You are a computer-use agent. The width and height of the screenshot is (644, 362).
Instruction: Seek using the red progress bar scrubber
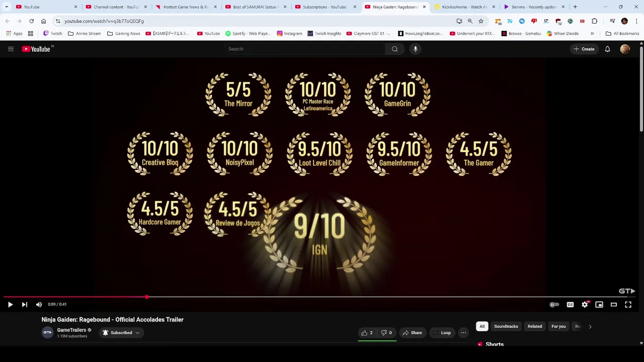point(146,297)
